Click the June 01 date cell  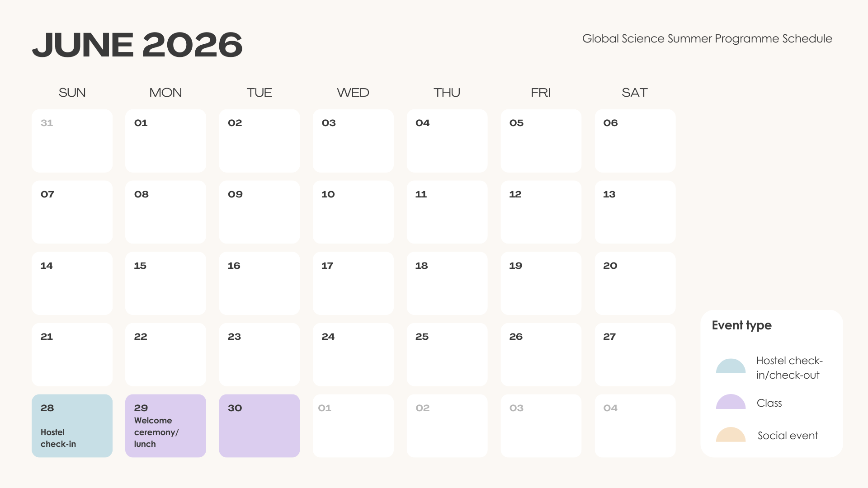coord(165,141)
